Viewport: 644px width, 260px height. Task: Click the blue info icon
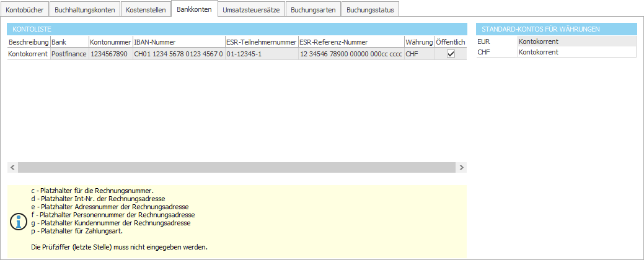tap(19, 221)
